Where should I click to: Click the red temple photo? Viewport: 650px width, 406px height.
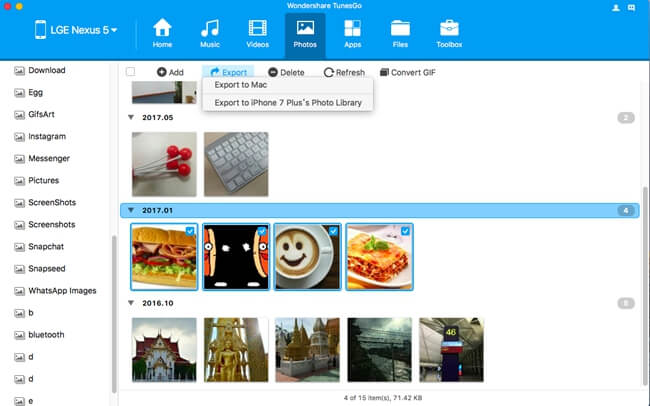point(164,350)
